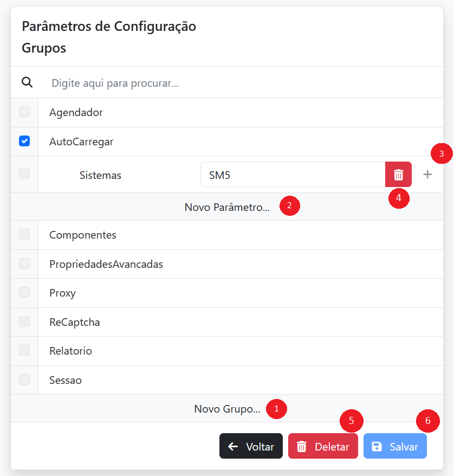Expand the Componentes group
Screen dimensions: 454x476
(x=83, y=235)
